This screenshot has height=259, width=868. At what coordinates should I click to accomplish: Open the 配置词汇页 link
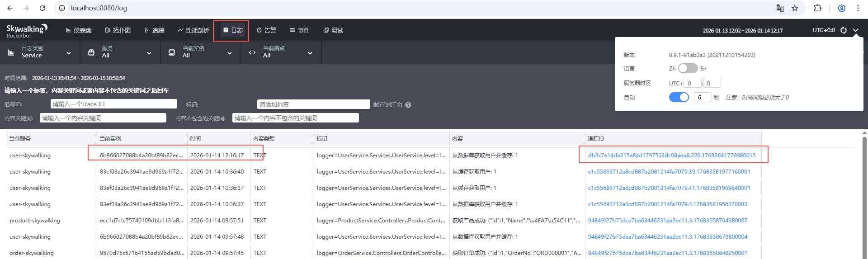388,104
